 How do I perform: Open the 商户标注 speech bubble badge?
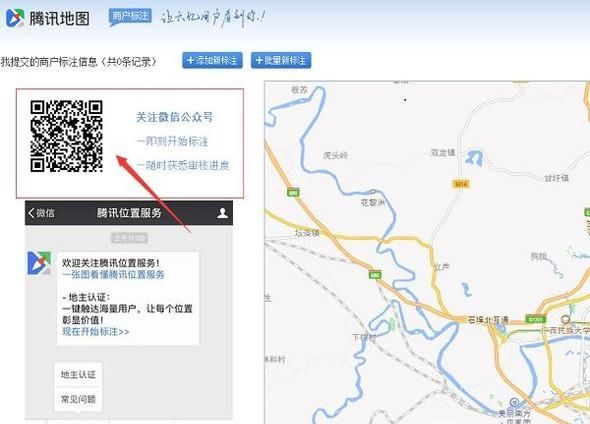130,17
